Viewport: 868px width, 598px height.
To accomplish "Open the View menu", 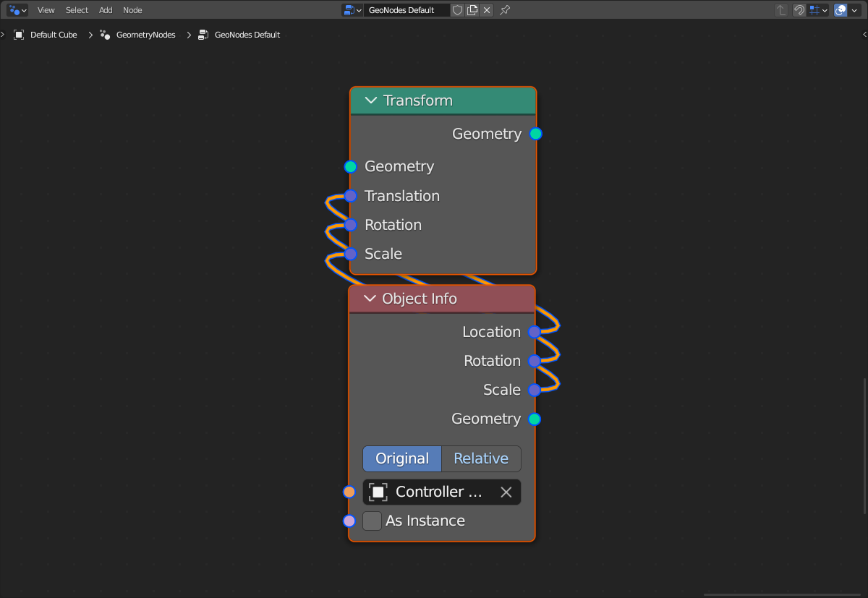I will coord(46,10).
